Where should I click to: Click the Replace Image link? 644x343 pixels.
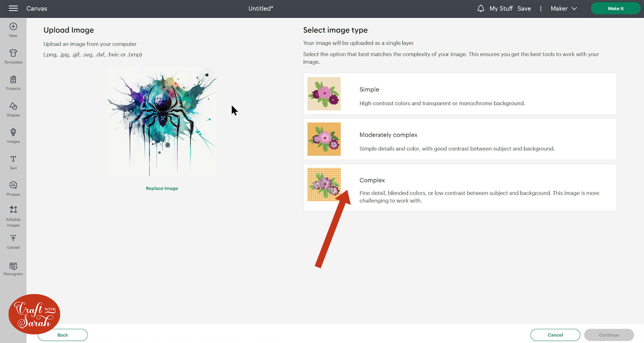pos(162,188)
